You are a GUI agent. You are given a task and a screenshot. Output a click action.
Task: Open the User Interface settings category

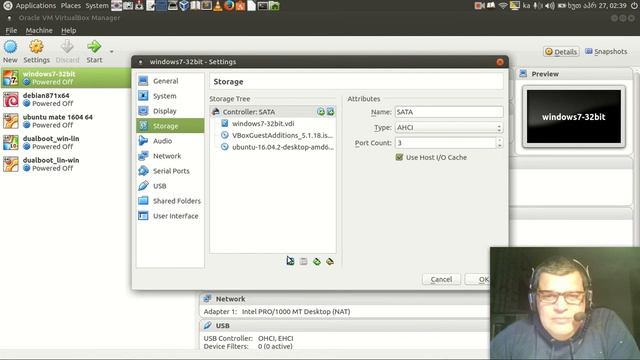(x=170, y=216)
